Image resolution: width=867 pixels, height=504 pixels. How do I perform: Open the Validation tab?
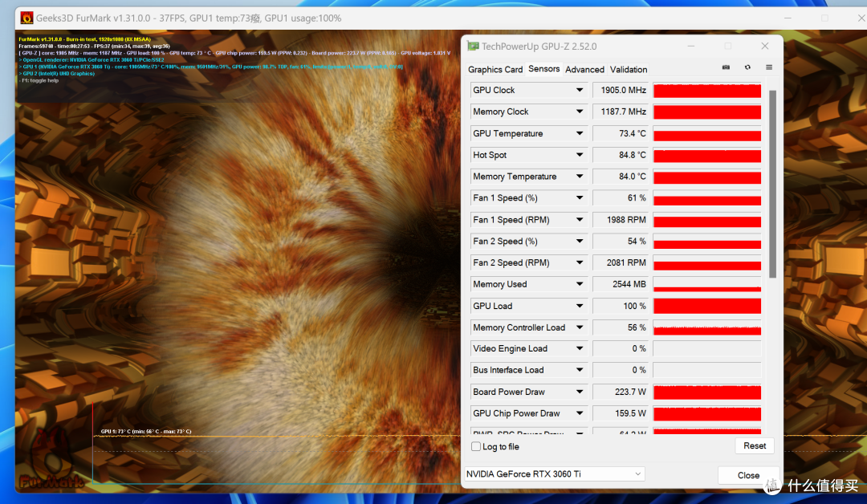click(x=629, y=69)
